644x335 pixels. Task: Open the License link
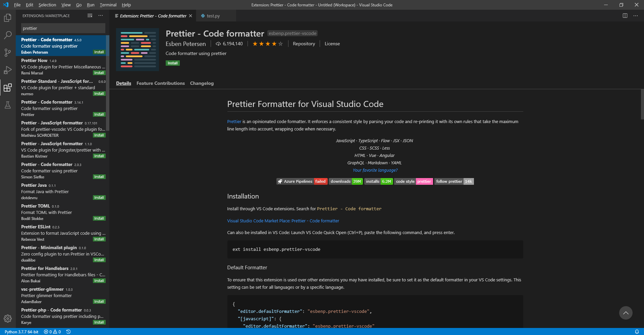pyautogui.click(x=332, y=44)
